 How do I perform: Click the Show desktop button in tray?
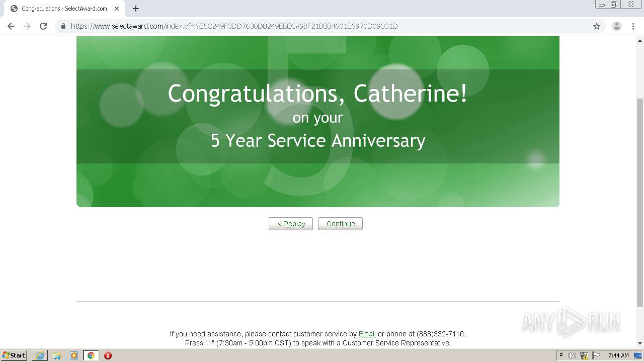[x=638, y=355]
